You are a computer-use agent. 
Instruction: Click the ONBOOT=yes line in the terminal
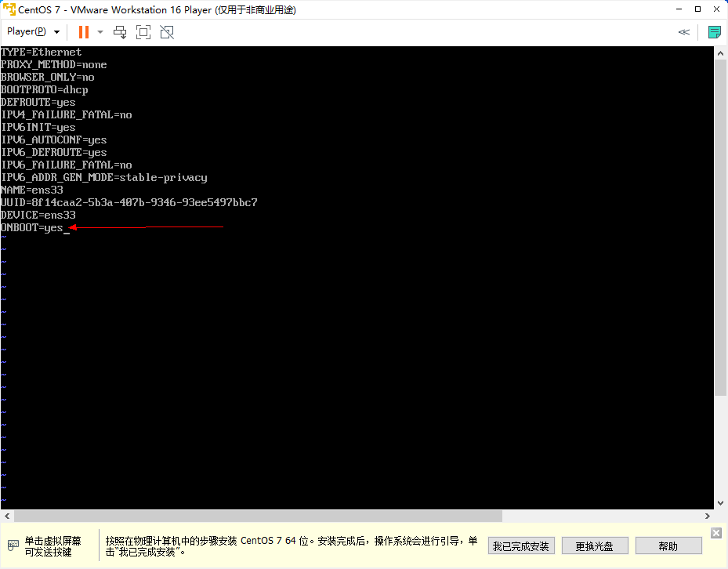pyautogui.click(x=32, y=227)
